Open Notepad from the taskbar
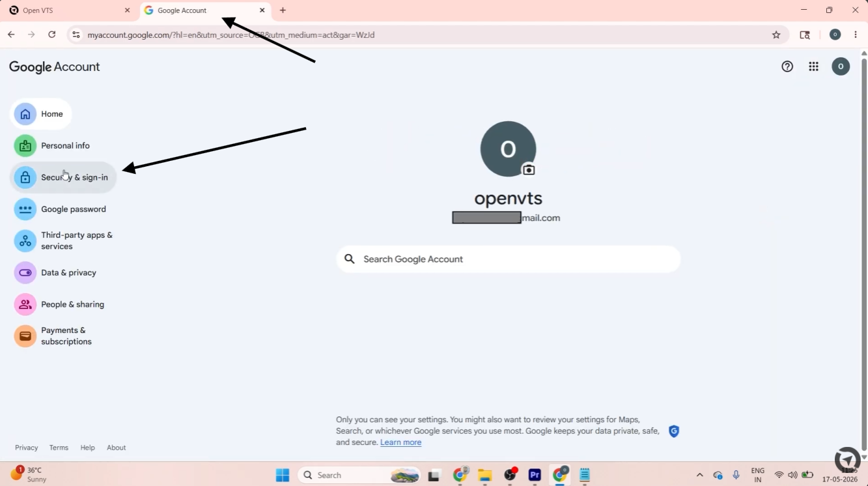This screenshot has width=868, height=486. click(x=584, y=476)
